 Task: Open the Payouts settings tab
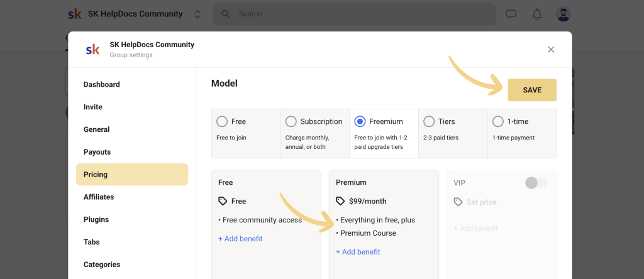pyautogui.click(x=97, y=152)
